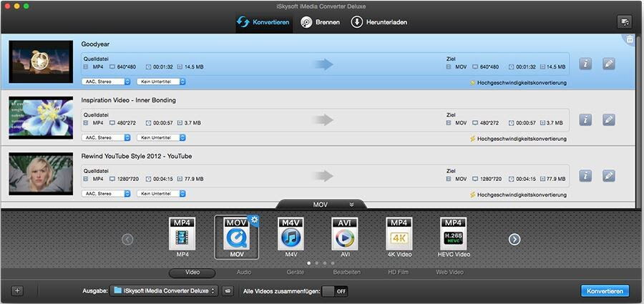Open Rewind YouTube's Kein Untertitel dropdown
Screen dimensions: 644x304
[x=161, y=194]
